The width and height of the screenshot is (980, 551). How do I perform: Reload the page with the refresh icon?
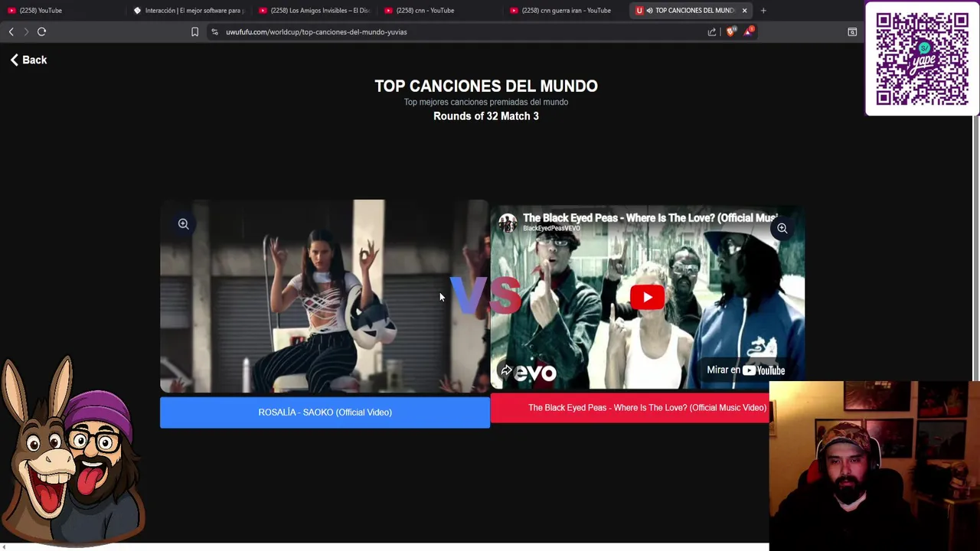click(42, 31)
